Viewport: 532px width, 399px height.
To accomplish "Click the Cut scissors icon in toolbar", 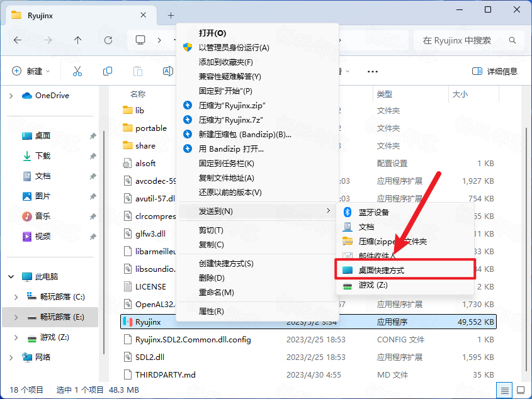I will [77, 71].
